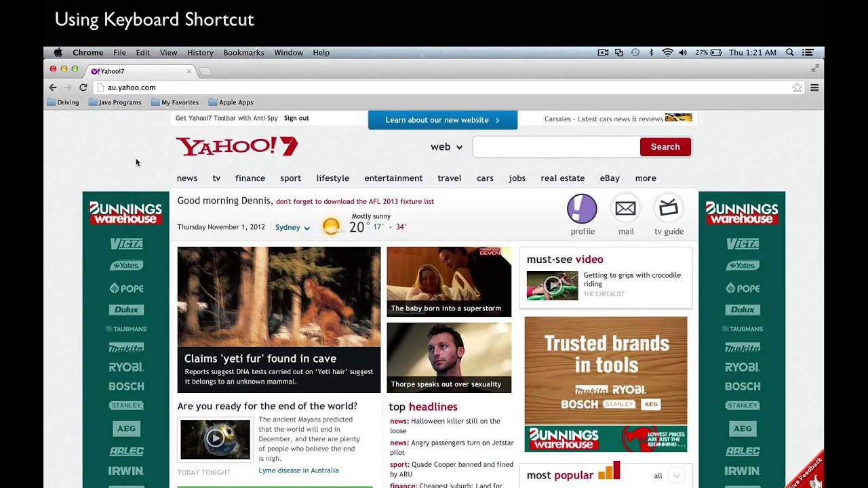868x488 pixels.
Task: Expand the Sydney location dropdown
Action: click(x=292, y=227)
